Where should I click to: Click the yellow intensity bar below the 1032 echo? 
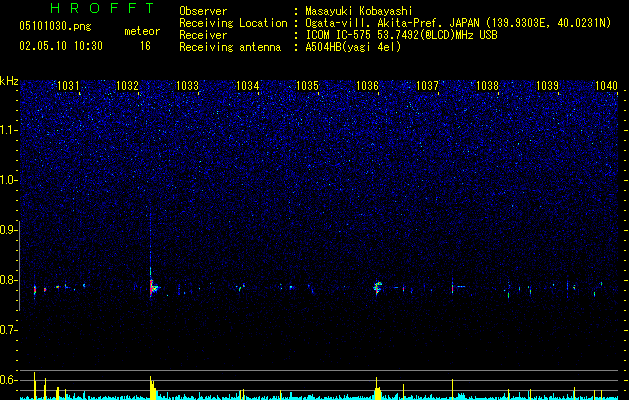click(152, 388)
